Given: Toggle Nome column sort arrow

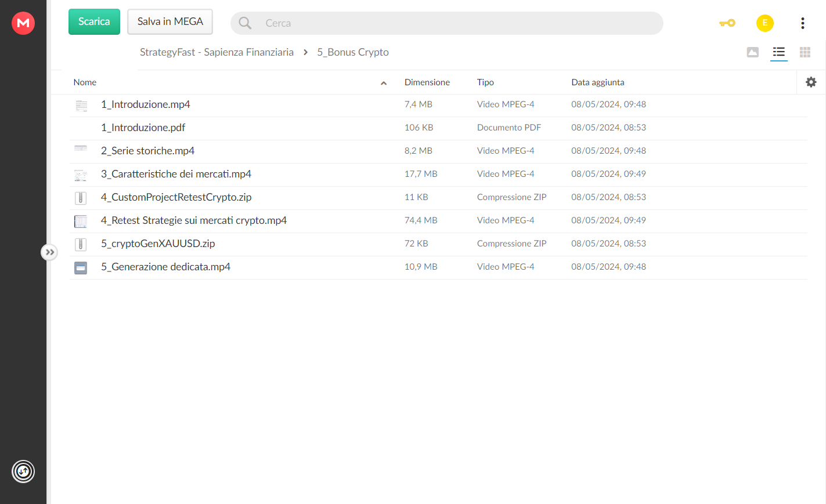Looking at the screenshot, I should [x=384, y=83].
